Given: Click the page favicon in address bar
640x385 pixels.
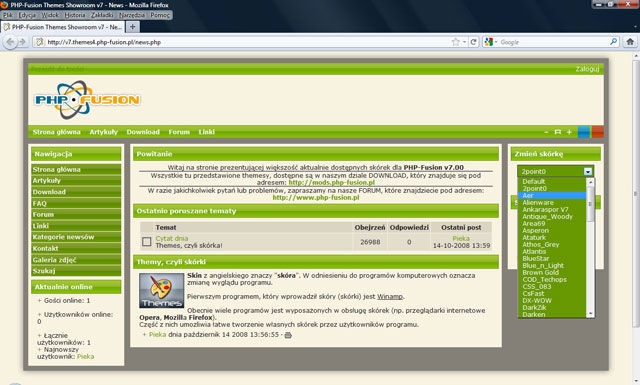Looking at the screenshot, I should pos(39,42).
